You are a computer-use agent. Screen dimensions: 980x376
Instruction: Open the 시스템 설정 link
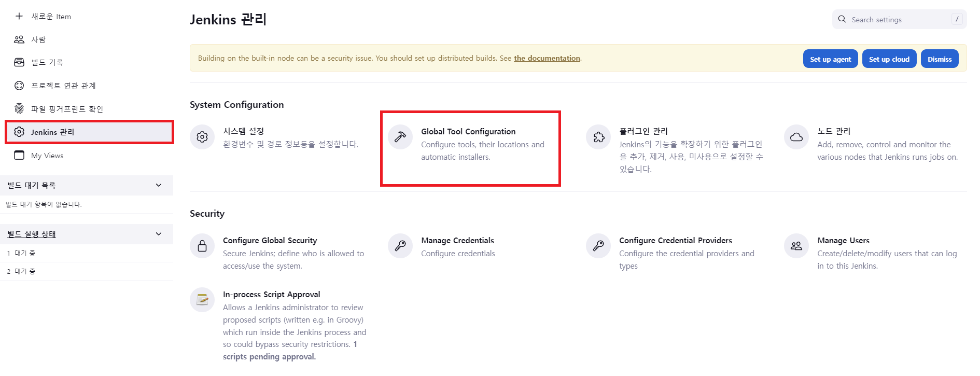point(243,131)
